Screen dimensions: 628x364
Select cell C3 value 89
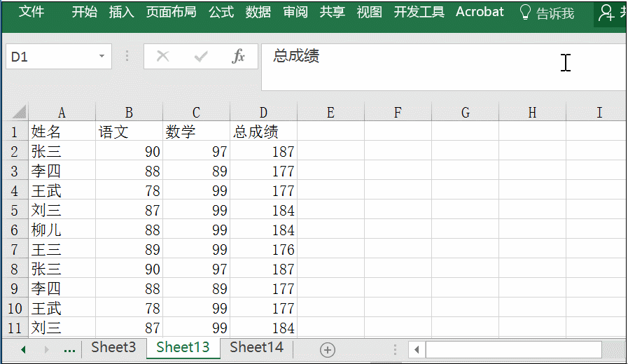(x=196, y=171)
